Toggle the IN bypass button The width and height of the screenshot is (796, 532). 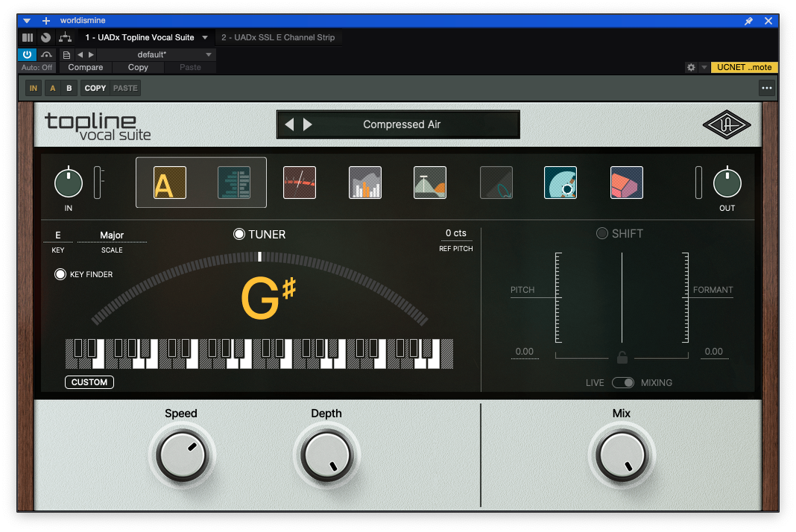(x=34, y=88)
